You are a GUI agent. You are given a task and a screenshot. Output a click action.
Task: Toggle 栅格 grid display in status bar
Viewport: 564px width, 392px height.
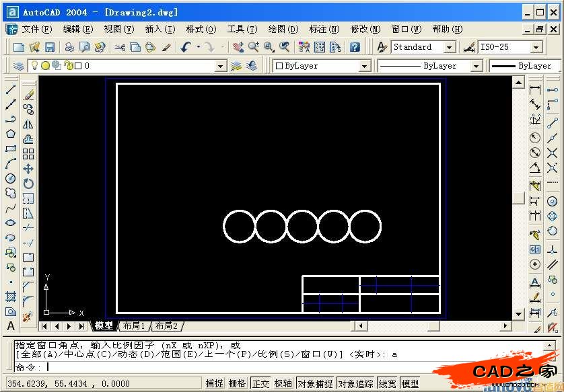pyautogui.click(x=237, y=383)
